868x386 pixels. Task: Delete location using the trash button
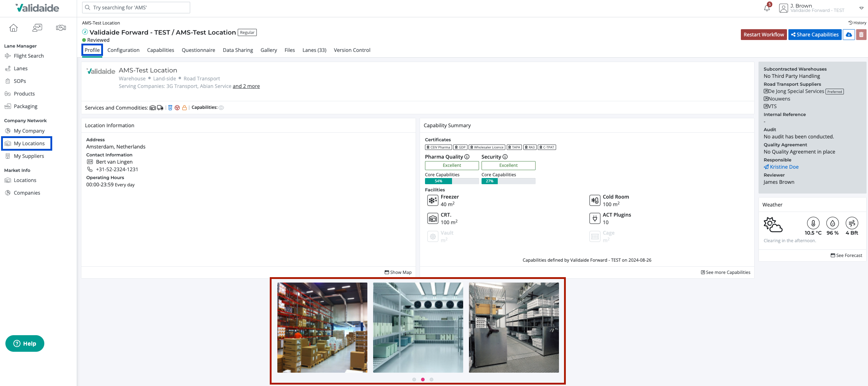[861, 35]
